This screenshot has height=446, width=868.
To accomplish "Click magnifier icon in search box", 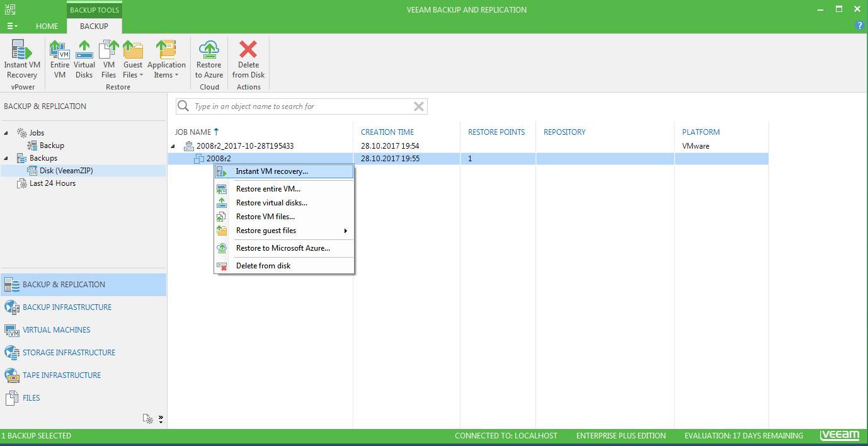I will coord(184,106).
